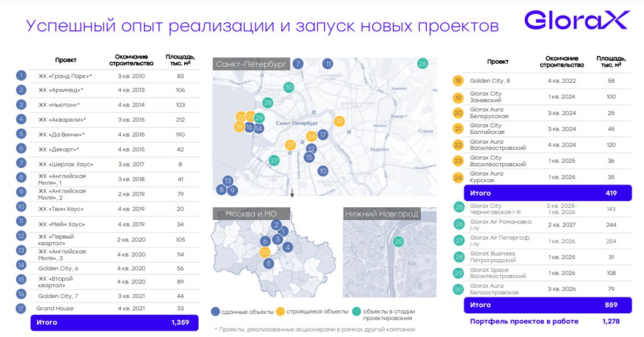Click badge 1 beside ЖК «Гранд Парк» row

point(22,76)
